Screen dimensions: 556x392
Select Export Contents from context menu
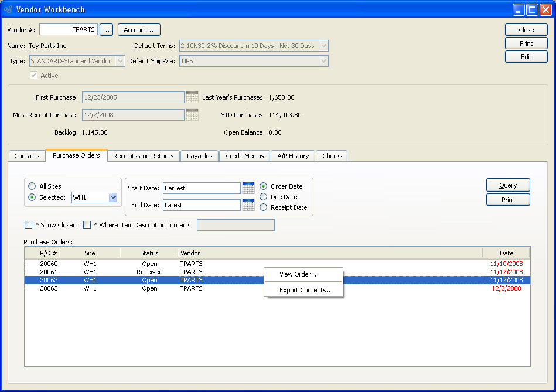pyautogui.click(x=306, y=290)
